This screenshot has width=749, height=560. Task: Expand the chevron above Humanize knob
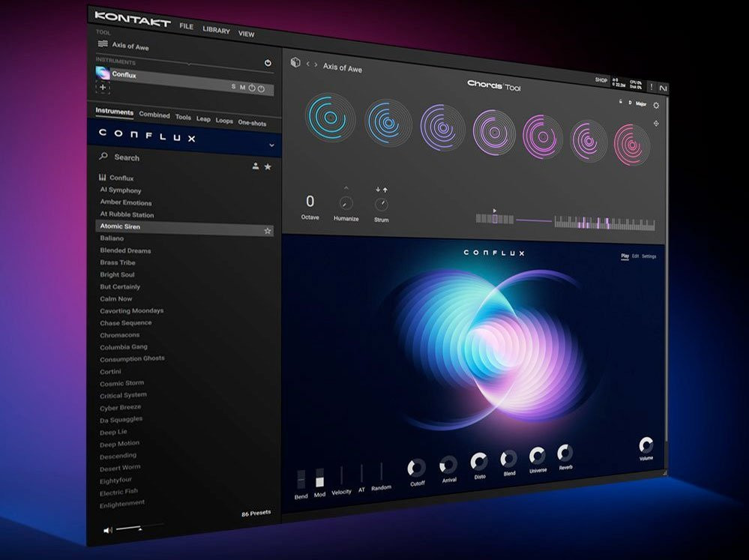point(346,188)
